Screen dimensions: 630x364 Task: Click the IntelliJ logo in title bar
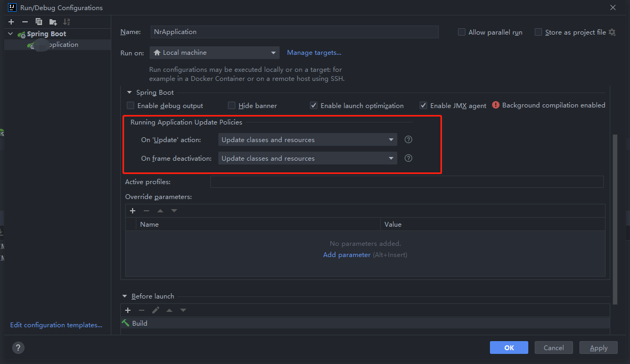(12, 7)
